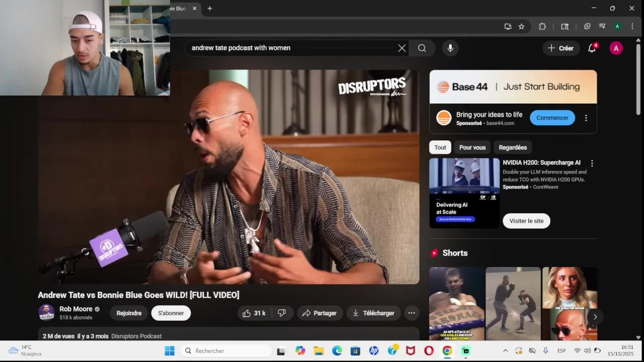
Task: Open Microsoft Edge from taskbar
Action: (337, 351)
